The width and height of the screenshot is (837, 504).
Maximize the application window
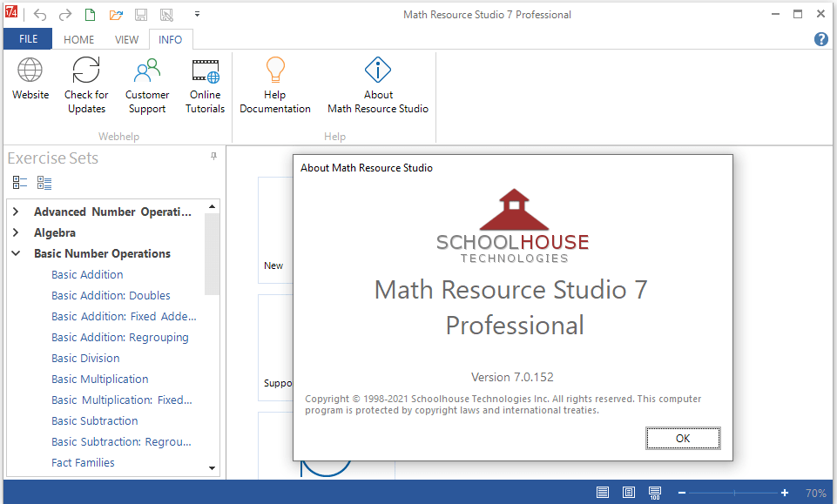[x=798, y=15]
